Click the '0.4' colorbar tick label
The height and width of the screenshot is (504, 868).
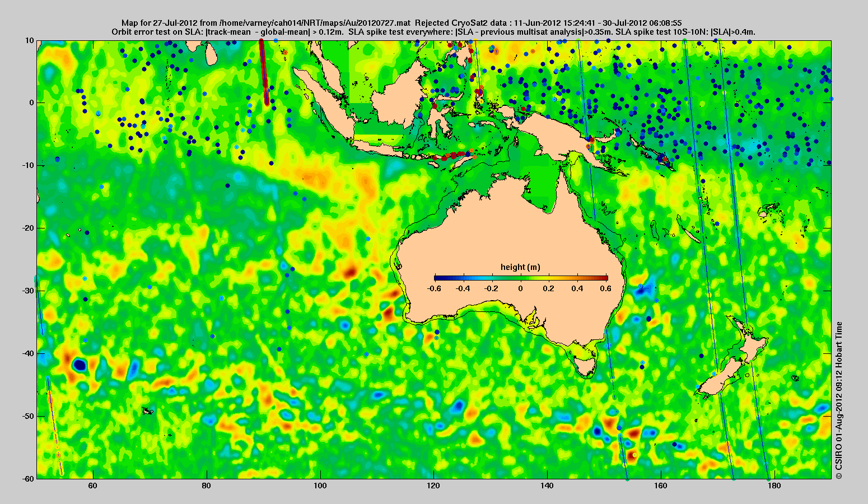[x=578, y=288]
